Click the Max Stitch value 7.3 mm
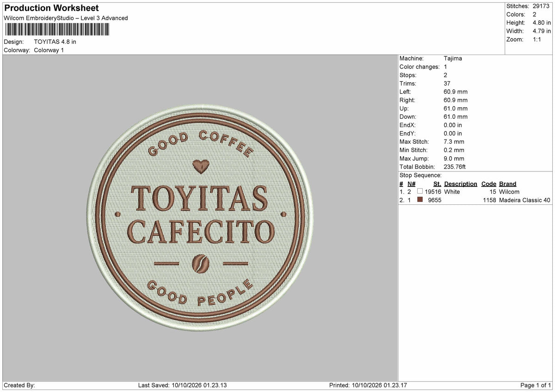Screen dimensions: 555x392 point(454,141)
